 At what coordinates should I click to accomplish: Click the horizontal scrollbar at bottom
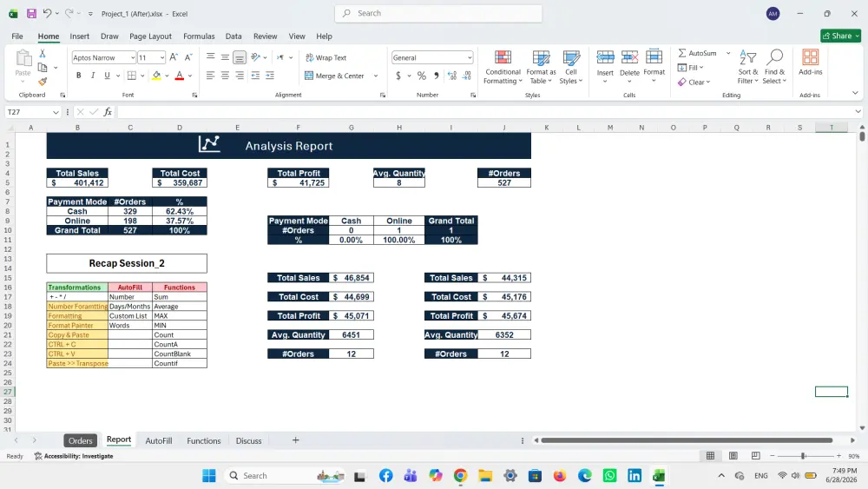pyautogui.click(x=687, y=440)
